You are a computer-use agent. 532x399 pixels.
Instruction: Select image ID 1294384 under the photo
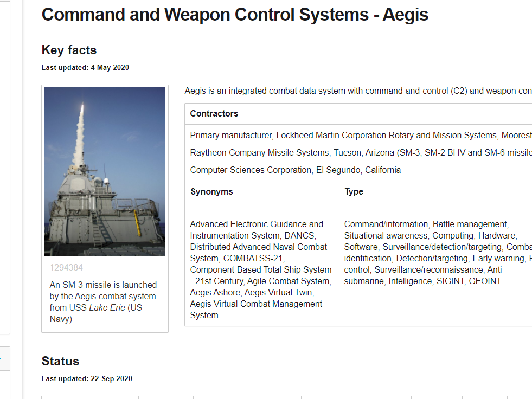click(x=66, y=268)
